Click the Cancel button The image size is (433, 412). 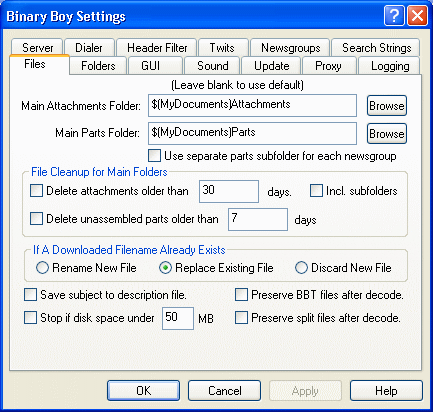pos(224,390)
